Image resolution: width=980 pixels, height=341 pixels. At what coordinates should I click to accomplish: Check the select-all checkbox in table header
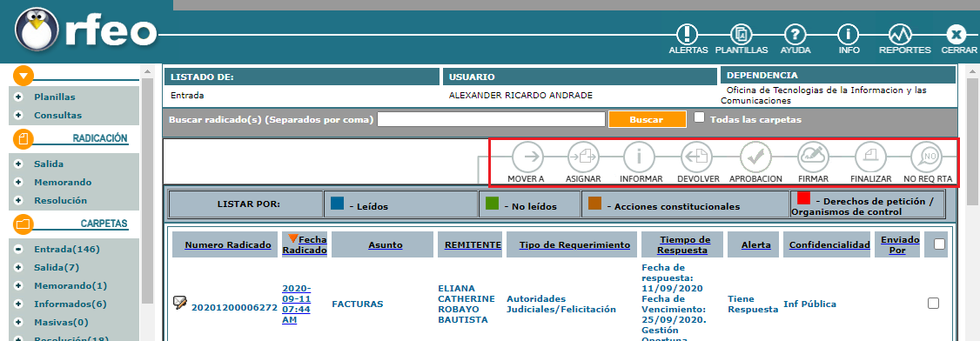pos(939,244)
